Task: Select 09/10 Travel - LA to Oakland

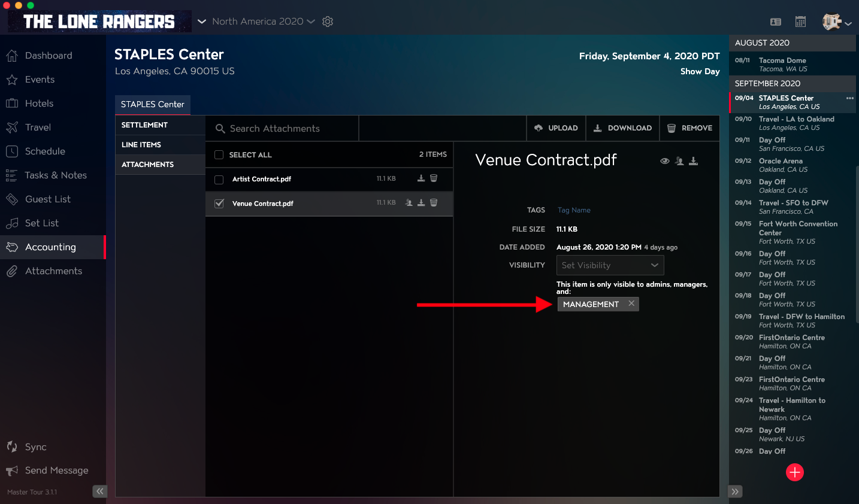Action: tap(792, 123)
